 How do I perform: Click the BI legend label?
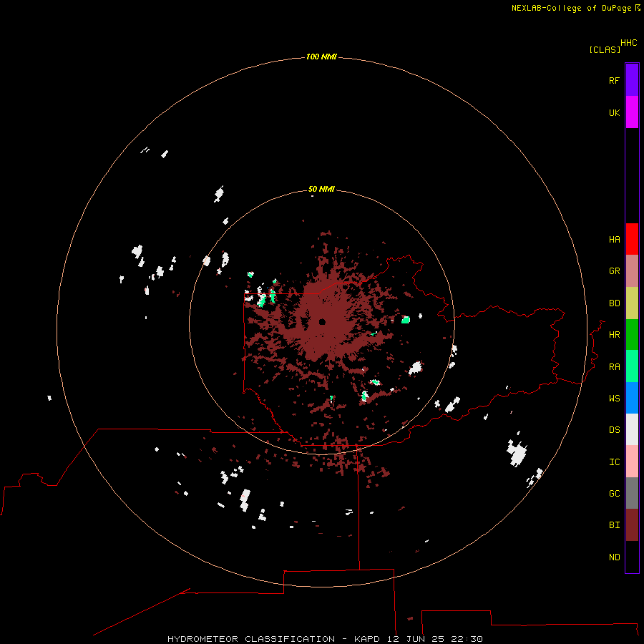[614, 525]
